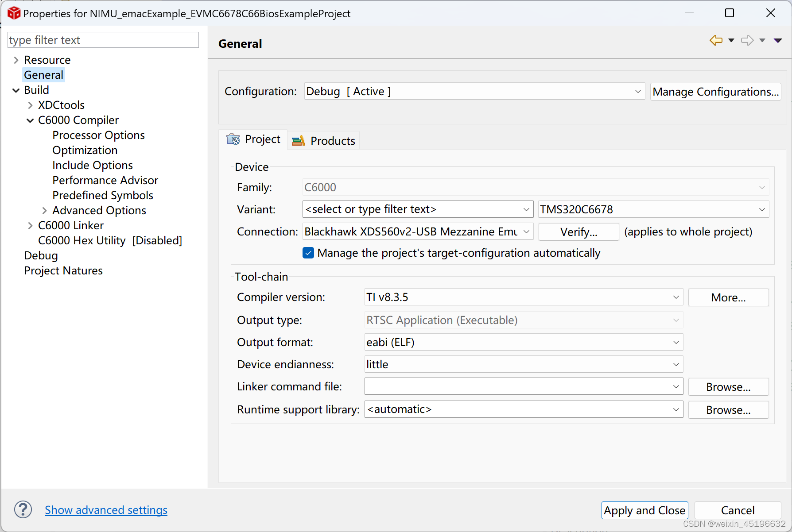This screenshot has height=532, width=792.
Task: Select Project Natures tree item
Action: point(63,270)
